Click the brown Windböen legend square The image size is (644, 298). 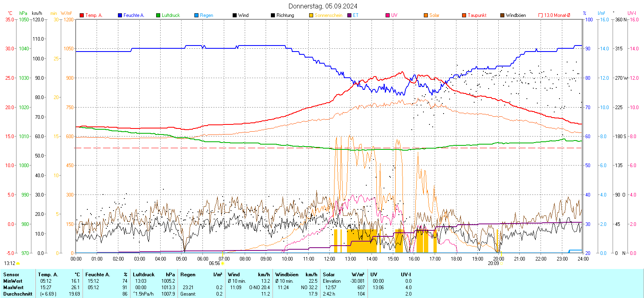502,15
